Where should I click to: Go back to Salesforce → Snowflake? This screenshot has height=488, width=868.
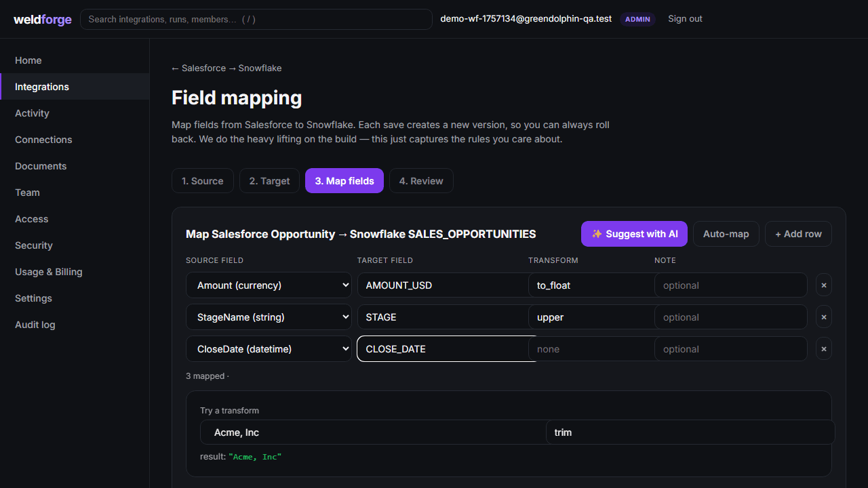tap(226, 68)
